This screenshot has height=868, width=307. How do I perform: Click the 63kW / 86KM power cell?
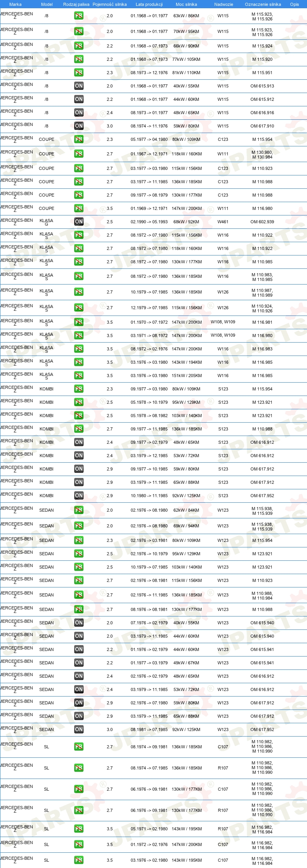(x=186, y=16)
